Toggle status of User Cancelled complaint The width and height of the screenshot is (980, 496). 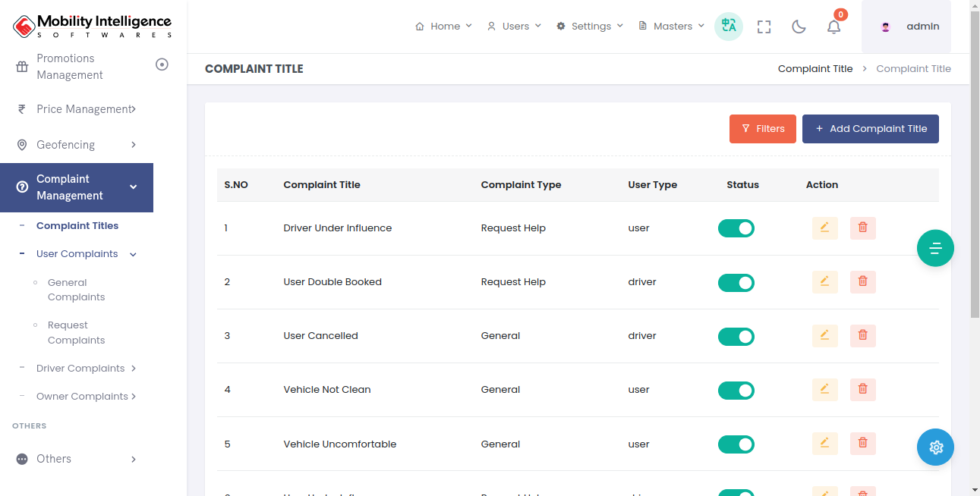736,336
